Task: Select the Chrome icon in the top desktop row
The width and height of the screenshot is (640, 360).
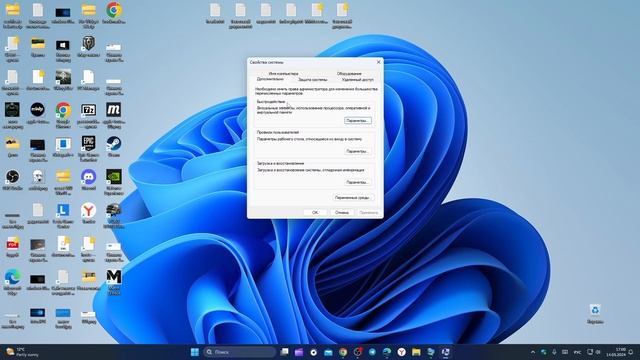Action: [x=114, y=13]
